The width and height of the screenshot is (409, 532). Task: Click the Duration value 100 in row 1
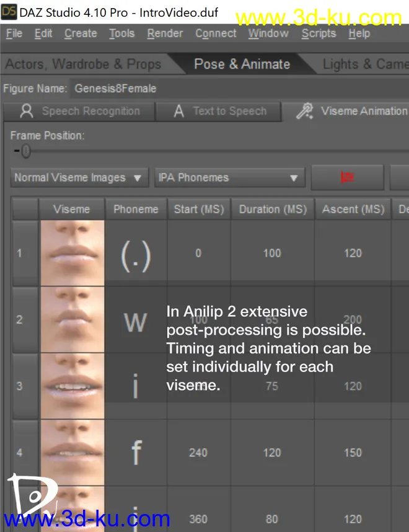coord(272,253)
